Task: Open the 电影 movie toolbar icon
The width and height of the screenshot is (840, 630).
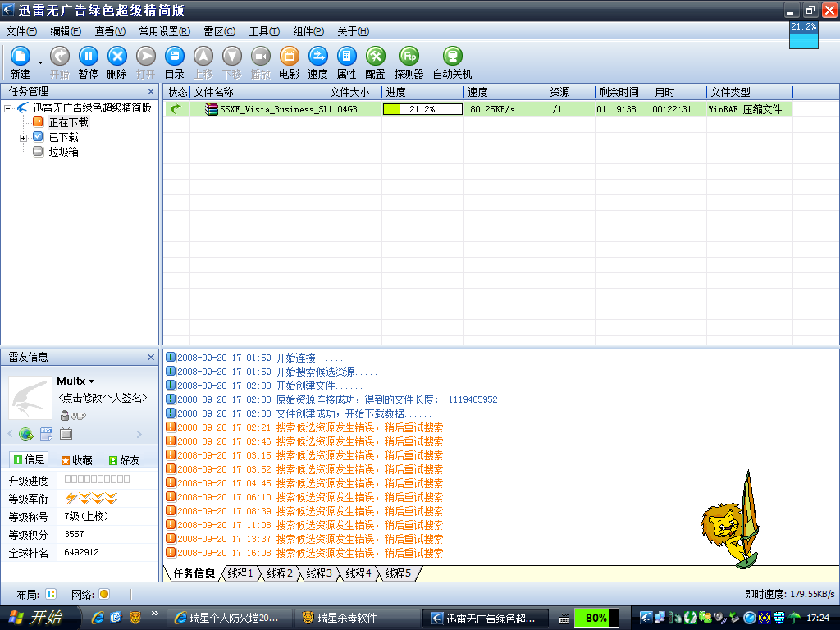Action: point(290,56)
